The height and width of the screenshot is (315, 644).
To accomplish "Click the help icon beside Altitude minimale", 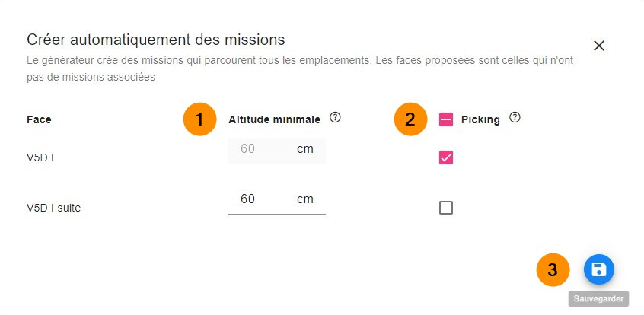I will [x=335, y=118].
